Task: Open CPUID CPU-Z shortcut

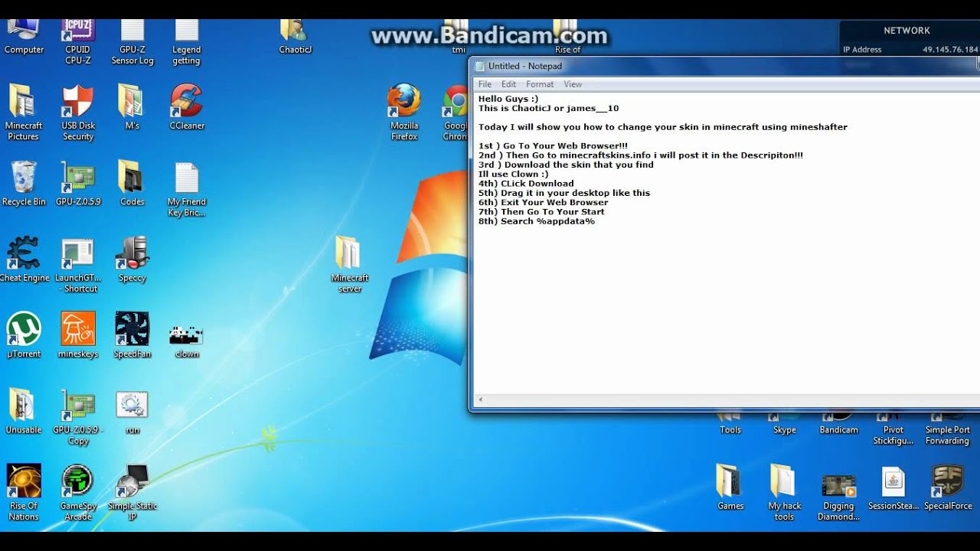Action: 77,42
